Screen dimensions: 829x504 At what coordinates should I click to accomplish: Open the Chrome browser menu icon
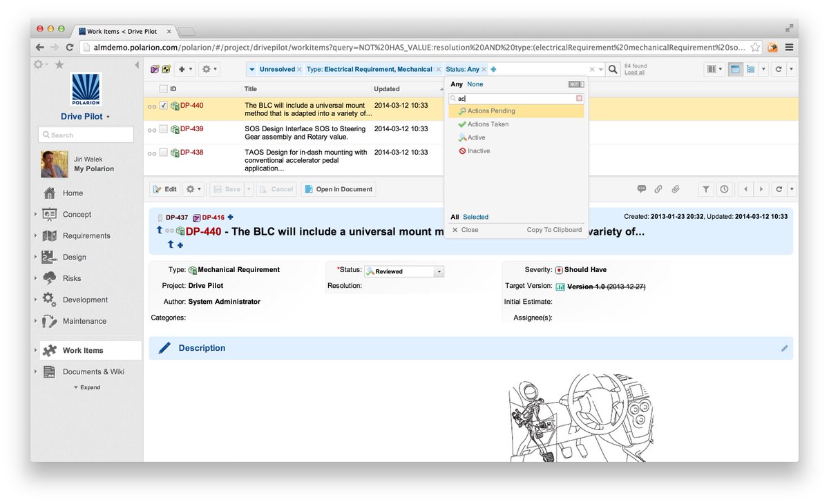click(789, 48)
